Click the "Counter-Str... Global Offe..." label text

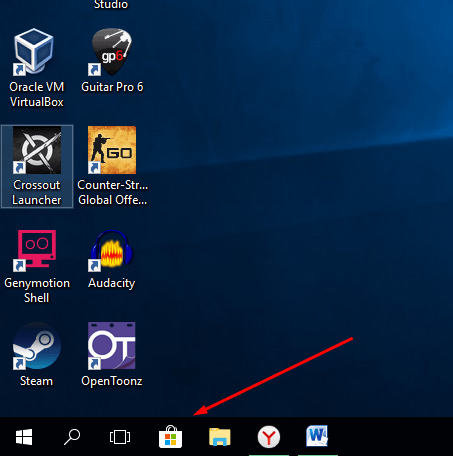click(113, 192)
